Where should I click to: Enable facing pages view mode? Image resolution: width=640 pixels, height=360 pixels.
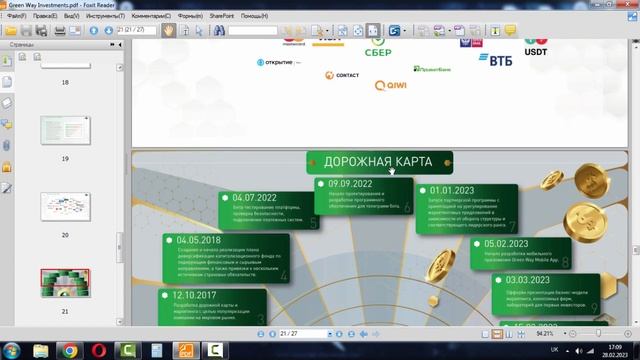509,334
